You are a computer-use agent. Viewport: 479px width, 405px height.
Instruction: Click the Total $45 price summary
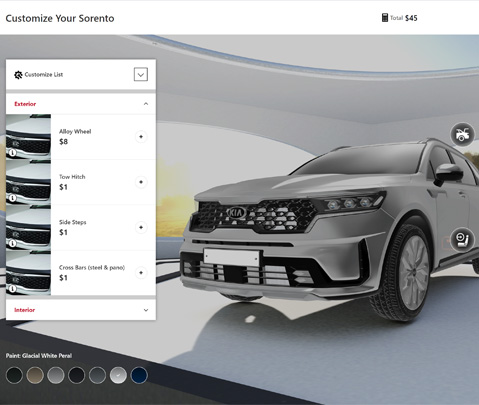point(404,18)
